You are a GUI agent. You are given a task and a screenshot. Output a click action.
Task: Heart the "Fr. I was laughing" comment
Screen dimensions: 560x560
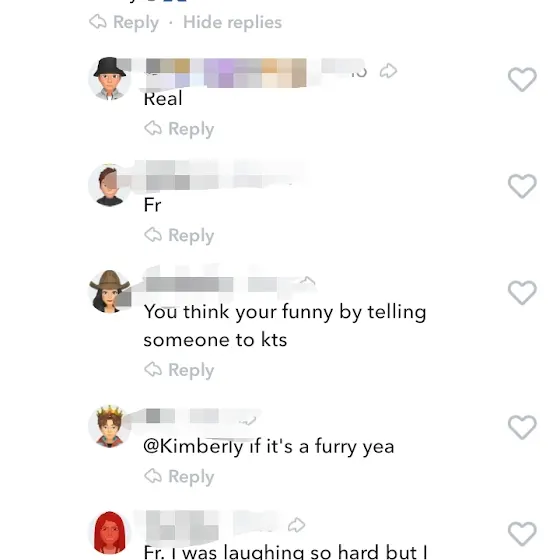[x=522, y=534]
